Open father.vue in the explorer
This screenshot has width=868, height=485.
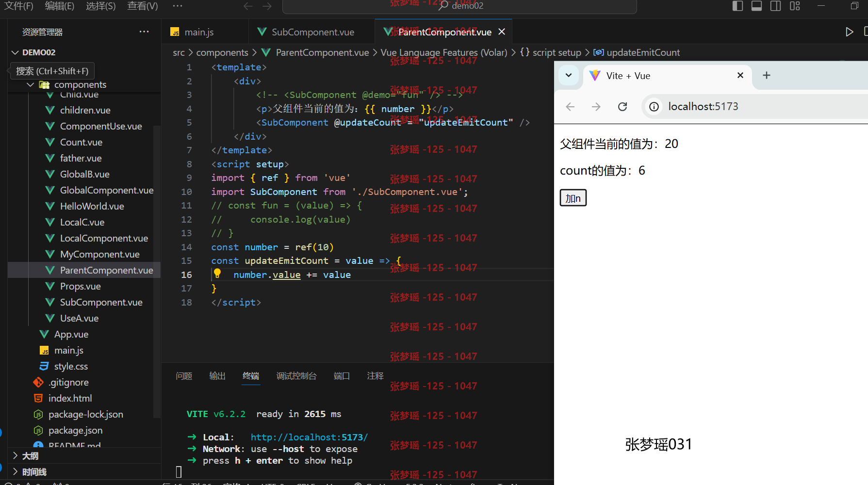coord(81,158)
